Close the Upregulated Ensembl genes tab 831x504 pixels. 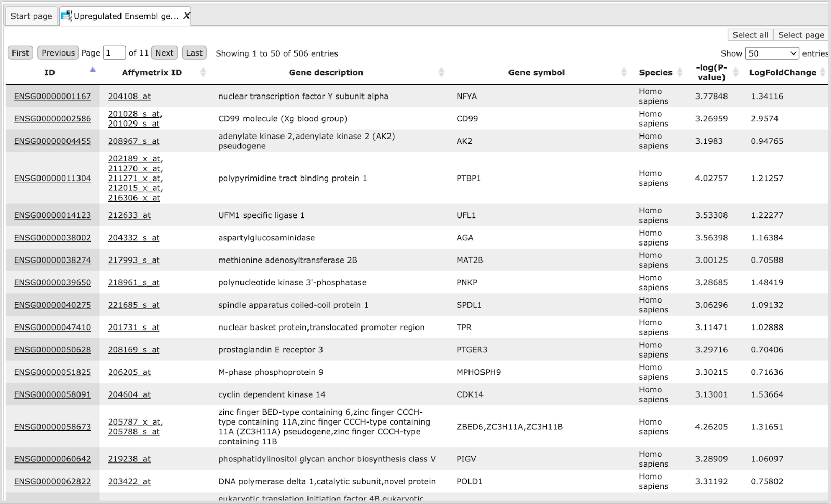pyautogui.click(x=186, y=16)
